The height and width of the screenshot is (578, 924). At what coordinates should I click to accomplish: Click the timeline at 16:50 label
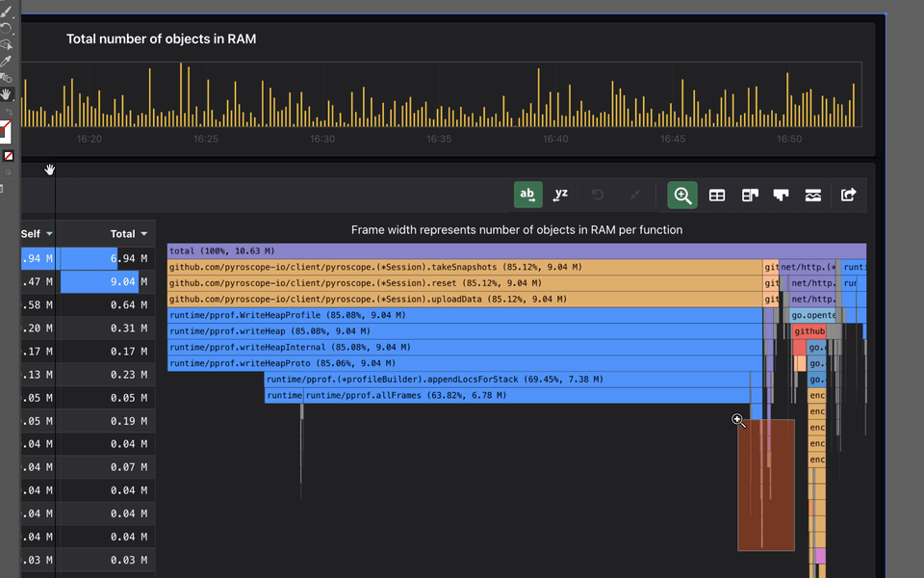pyautogui.click(x=789, y=139)
